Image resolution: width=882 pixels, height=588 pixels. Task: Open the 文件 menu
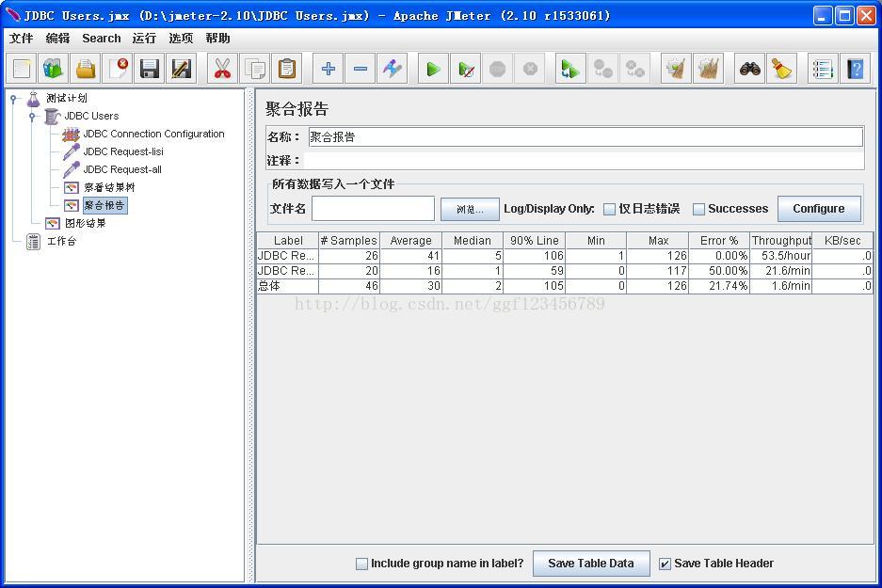[x=21, y=39]
